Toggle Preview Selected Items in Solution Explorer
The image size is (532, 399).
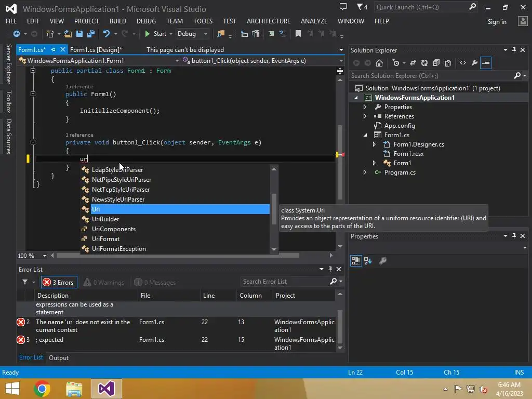pyautogui.click(x=486, y=63)
